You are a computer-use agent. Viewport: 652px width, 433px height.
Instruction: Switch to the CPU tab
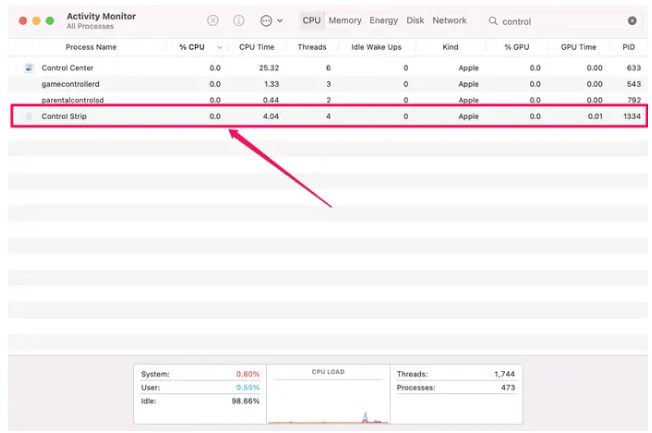[311, 20]
